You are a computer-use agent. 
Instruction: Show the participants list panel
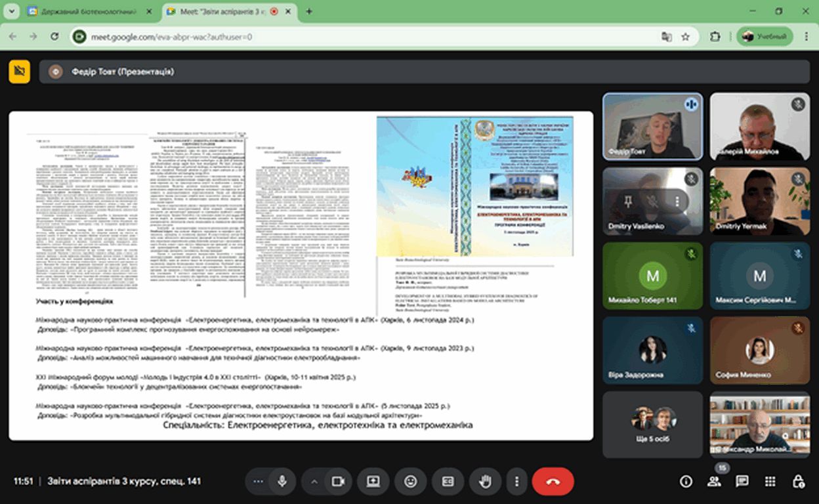pos(714,482)
